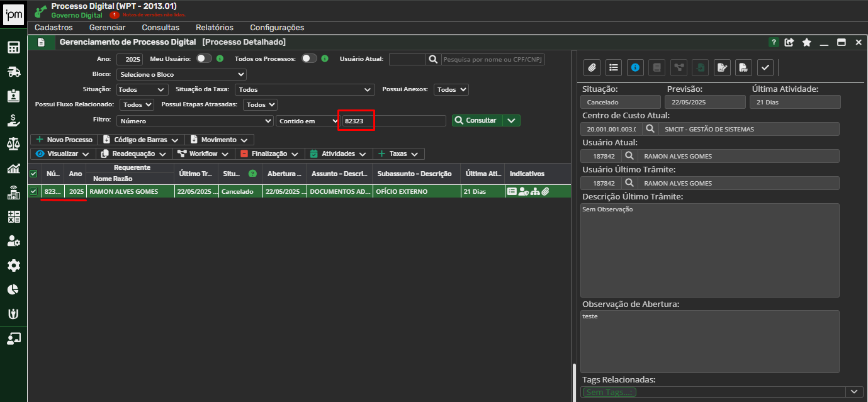Toggle the select-all checkbox in table header

[33, 174]
